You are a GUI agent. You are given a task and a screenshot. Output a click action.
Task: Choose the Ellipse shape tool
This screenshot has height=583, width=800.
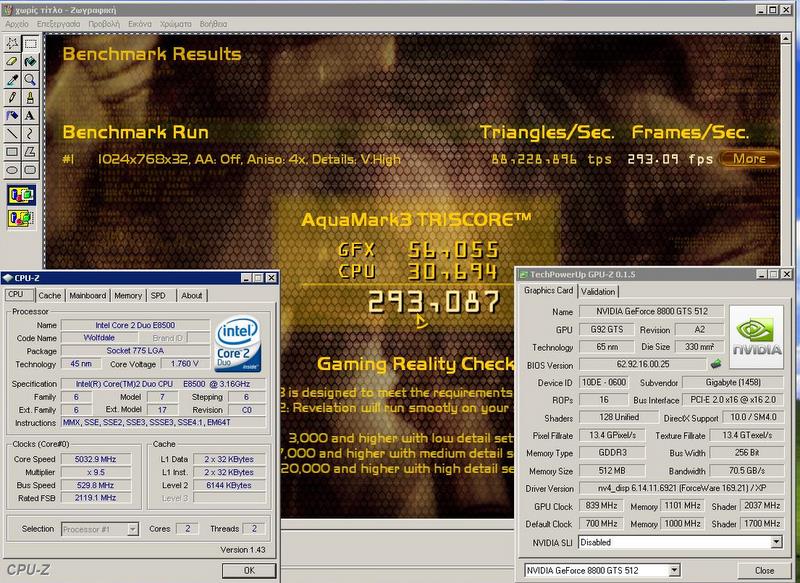[x=12, y=169]
